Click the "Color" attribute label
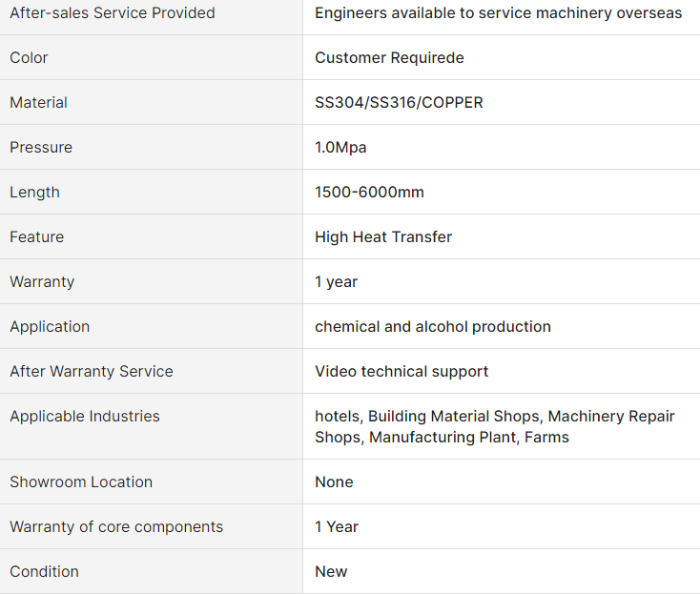 29,57
